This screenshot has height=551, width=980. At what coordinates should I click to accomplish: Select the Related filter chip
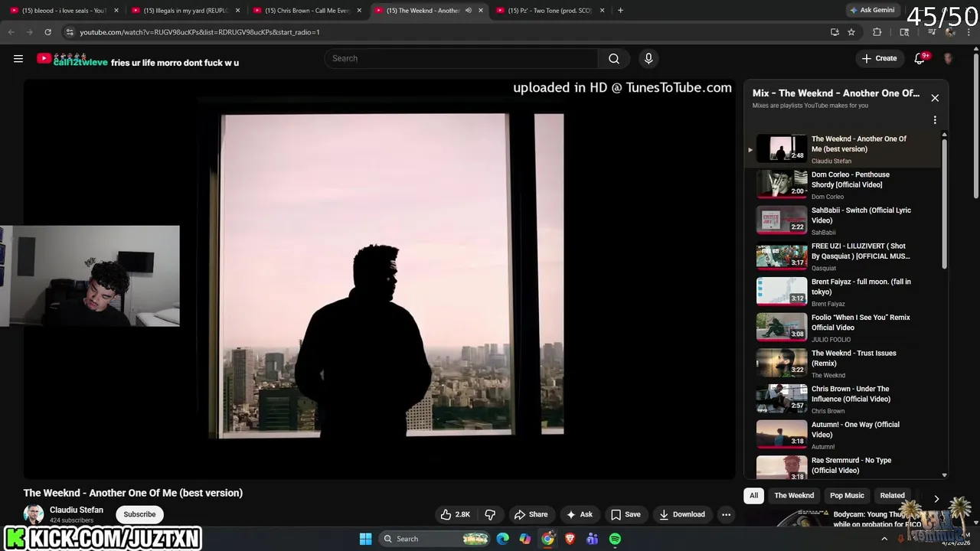click(892, 496)
